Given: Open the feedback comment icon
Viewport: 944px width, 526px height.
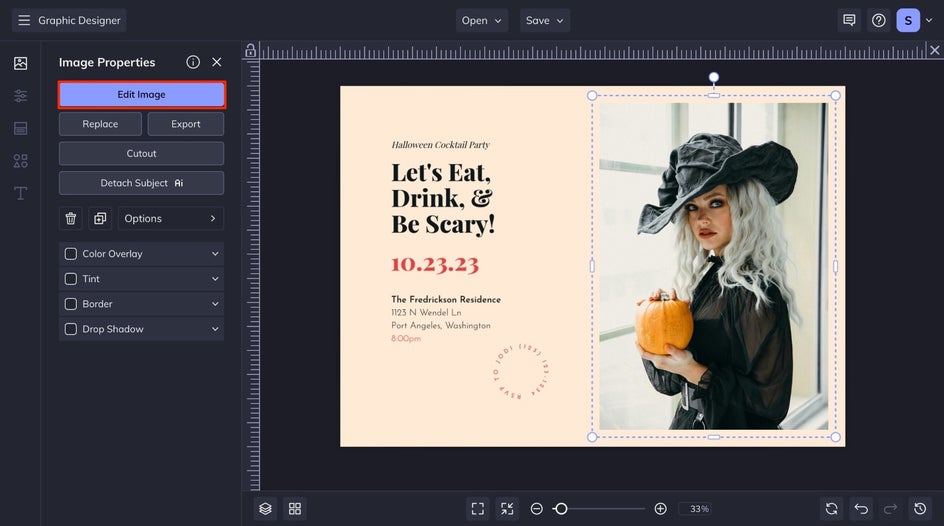Looking at the screenshot, I should pos(849,20).
